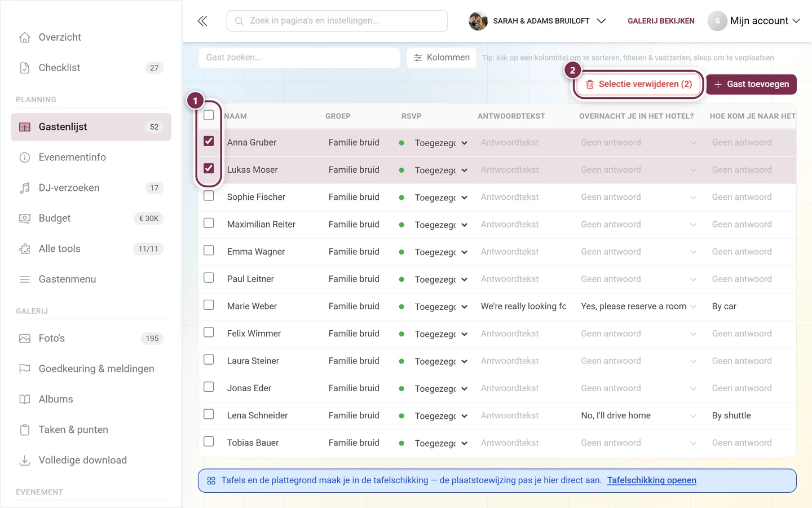Click the DJ-verzoeken music note icon
This screenshot has height=508, width=812.
(x=25, y=188)
